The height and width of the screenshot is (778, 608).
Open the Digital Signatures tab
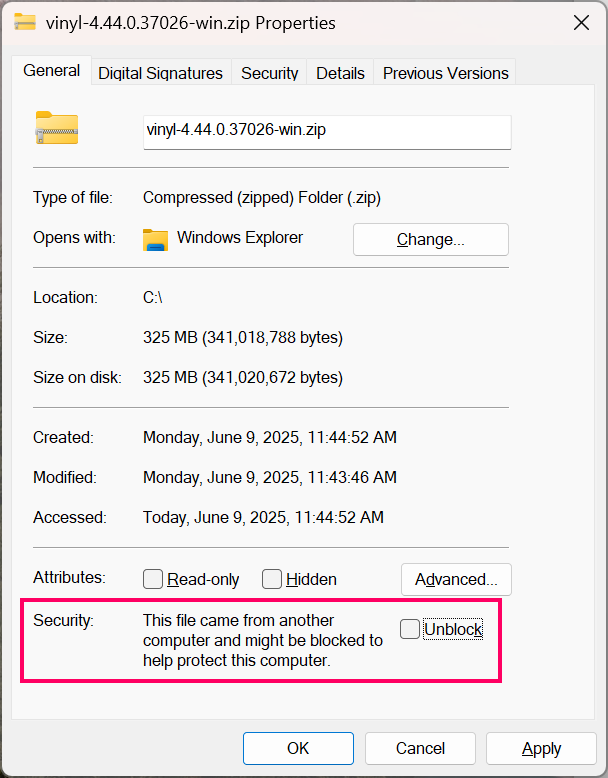tap(160, 73)
